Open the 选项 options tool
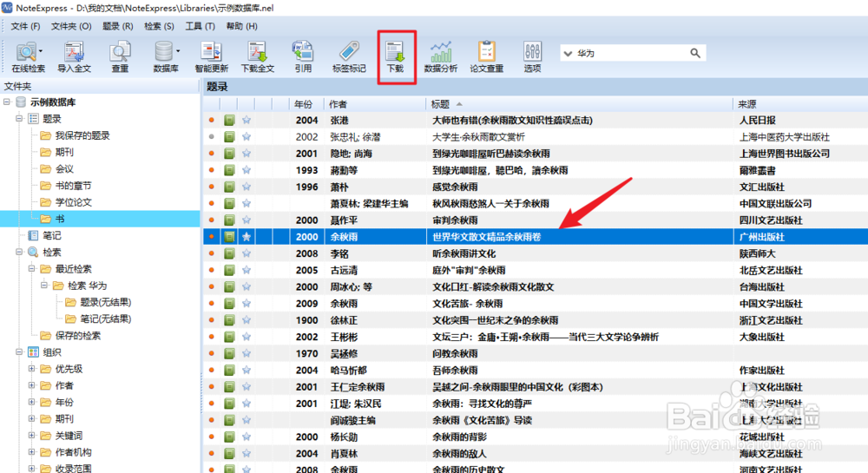 pyautogui.click(x=532, y=57)
